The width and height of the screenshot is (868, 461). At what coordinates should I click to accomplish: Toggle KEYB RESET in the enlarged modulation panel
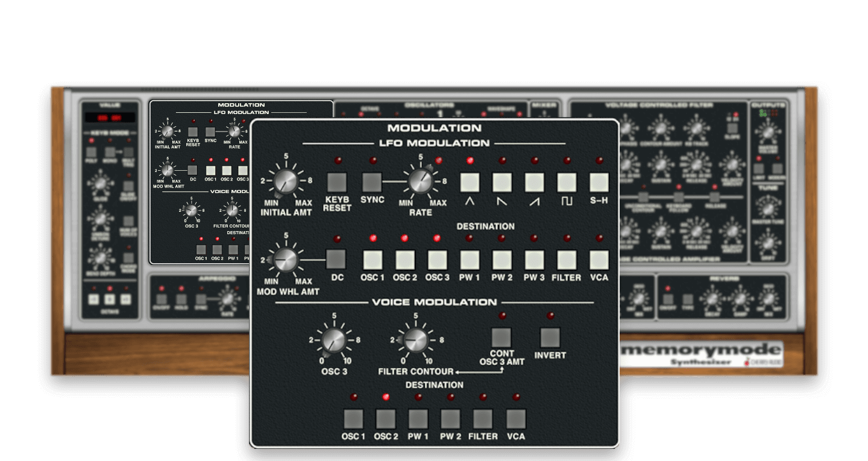(337, 182)
